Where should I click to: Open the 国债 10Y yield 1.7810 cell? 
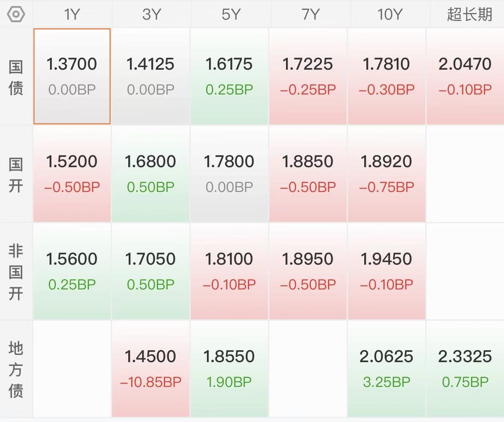pyautogui.click(x=386, y=77)
